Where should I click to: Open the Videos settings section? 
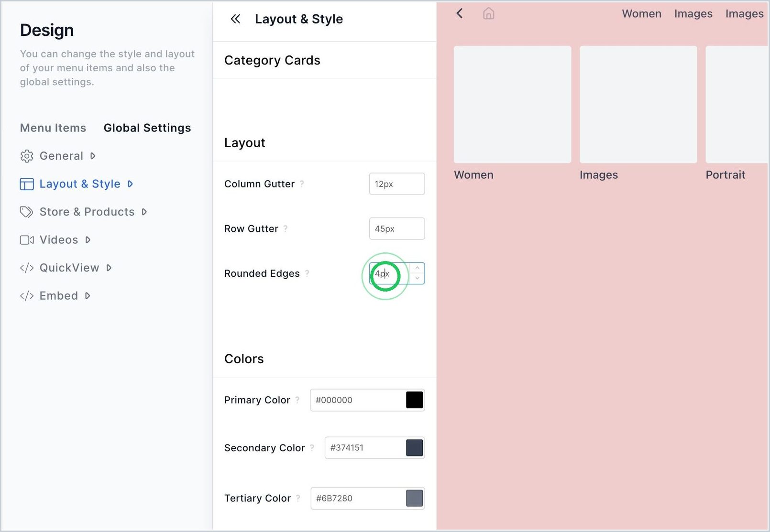pyautogui.click(x=59, y=240)
